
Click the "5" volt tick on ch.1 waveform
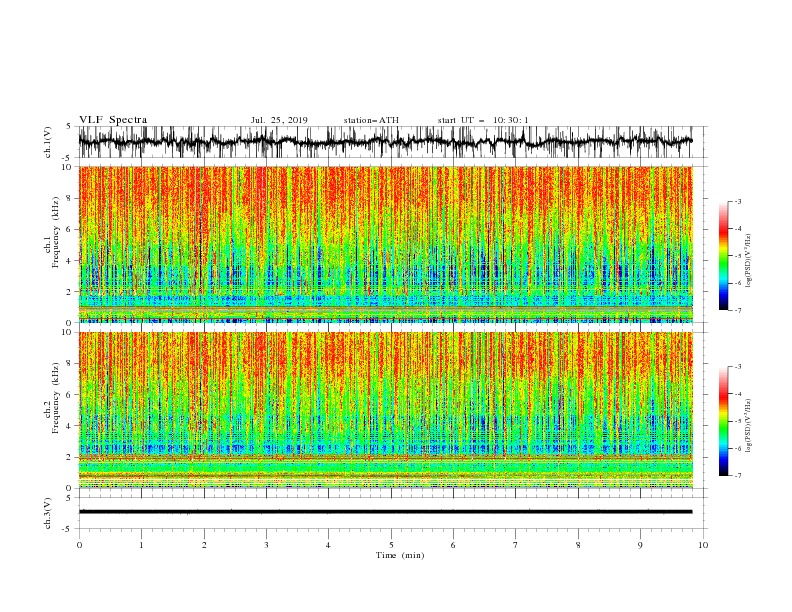tap(69, 127)
